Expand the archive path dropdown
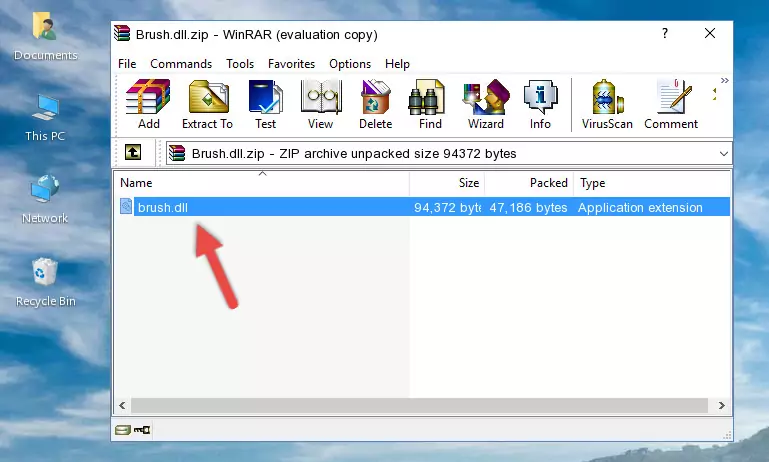The width and height of the screenshot is (769, 462). (723, 154)
